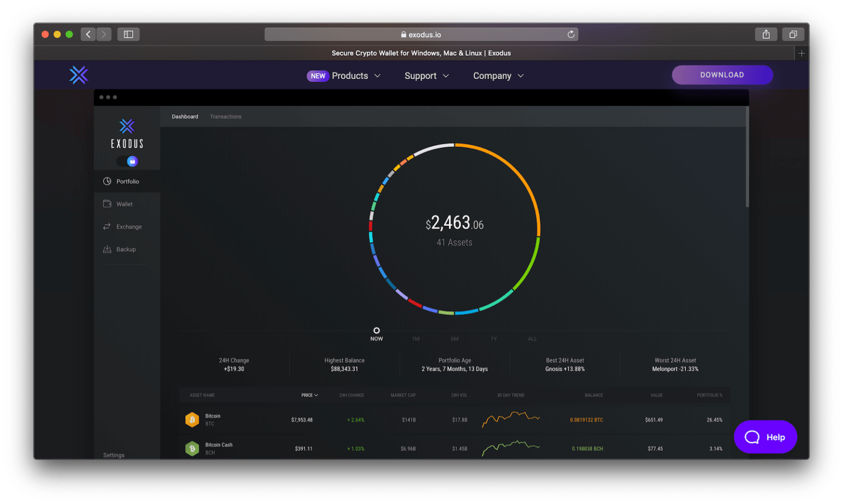
Task: Click the 0.0819132 BTC balance
Action: (586, 420)
